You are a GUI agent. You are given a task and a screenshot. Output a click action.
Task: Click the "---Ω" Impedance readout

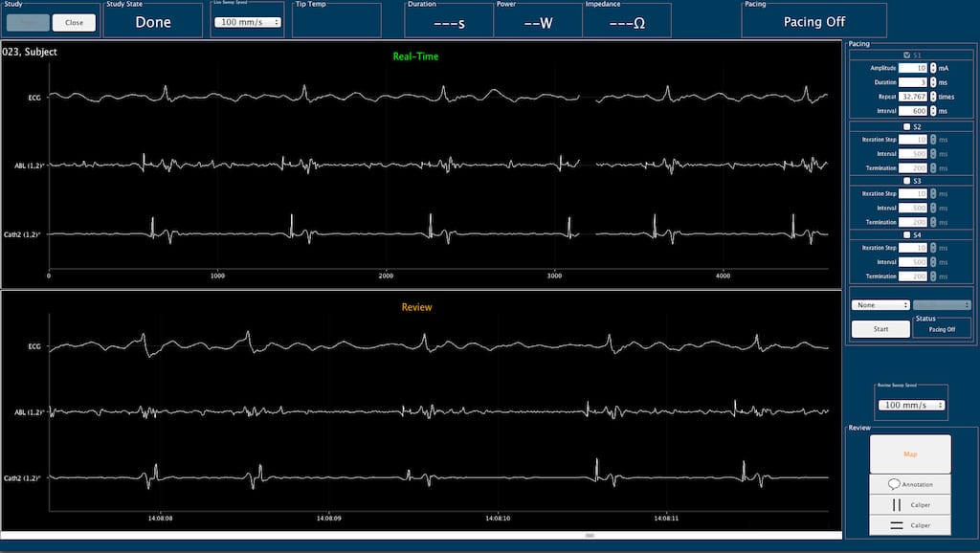pos(627,23)
